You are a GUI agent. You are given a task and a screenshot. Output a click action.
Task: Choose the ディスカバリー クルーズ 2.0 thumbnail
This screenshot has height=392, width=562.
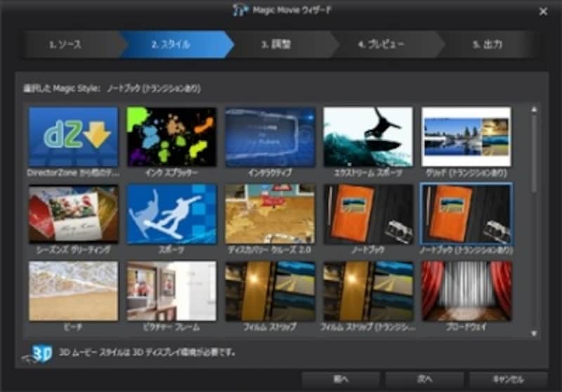(x=270, y=214)
